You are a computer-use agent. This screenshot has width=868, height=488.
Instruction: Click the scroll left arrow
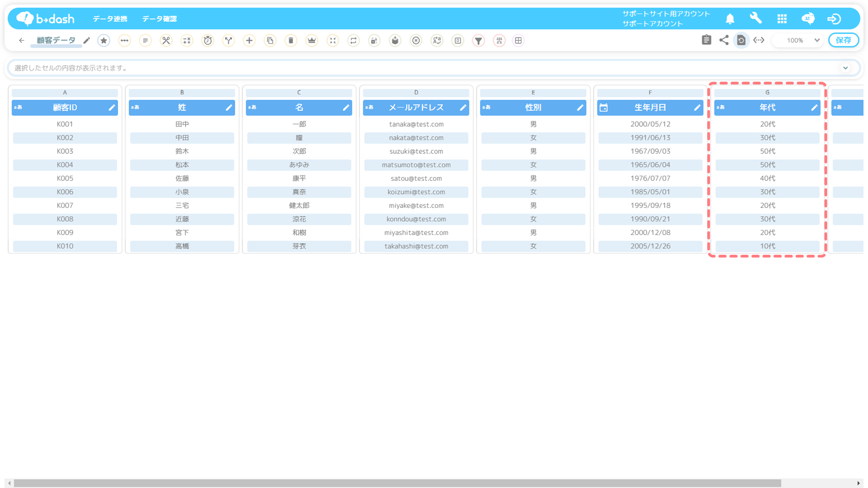click(x=9, y=483)
